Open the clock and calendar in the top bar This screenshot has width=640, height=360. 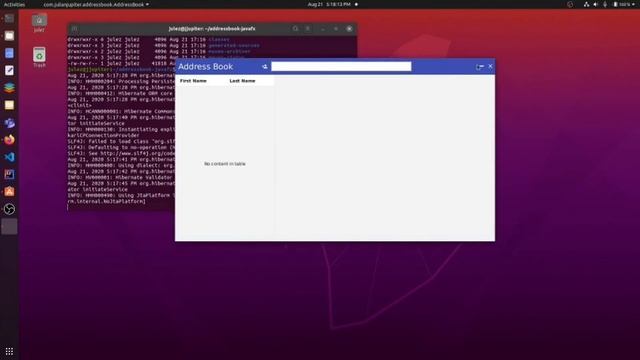[x=329, y=4]
